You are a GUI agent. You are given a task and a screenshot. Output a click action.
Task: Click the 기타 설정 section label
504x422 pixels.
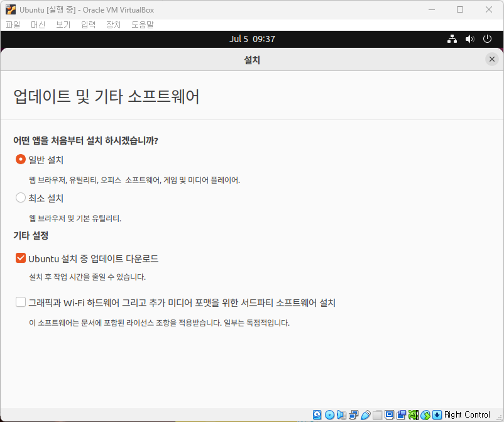coord(31,235)
